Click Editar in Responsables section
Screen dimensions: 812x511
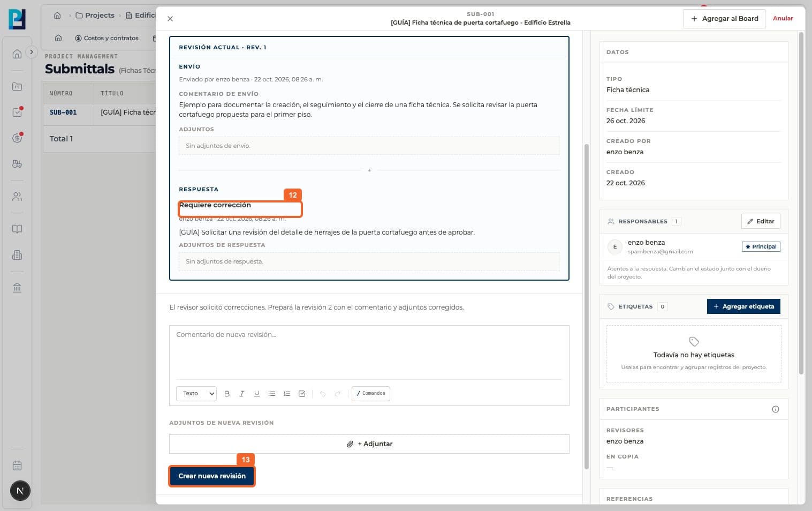click(761, 221)
